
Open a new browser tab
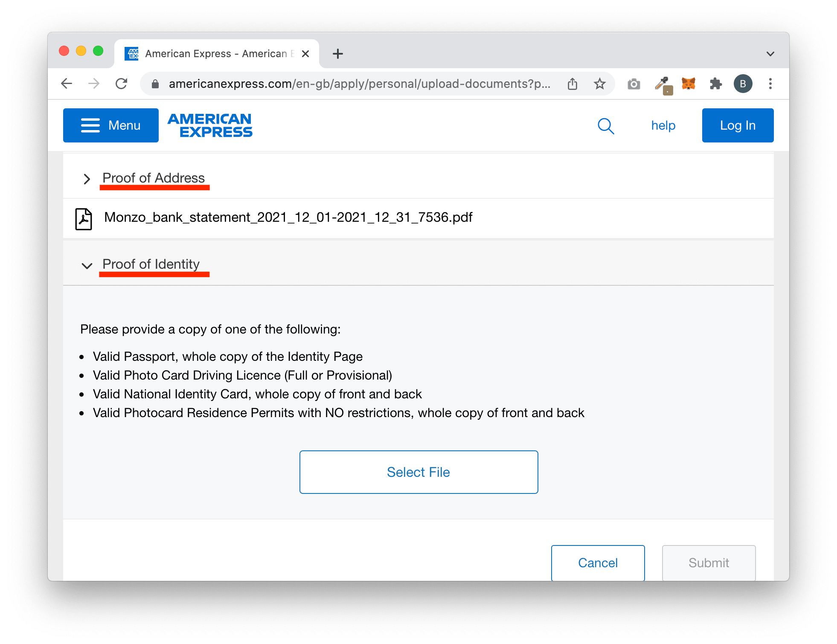338,54
